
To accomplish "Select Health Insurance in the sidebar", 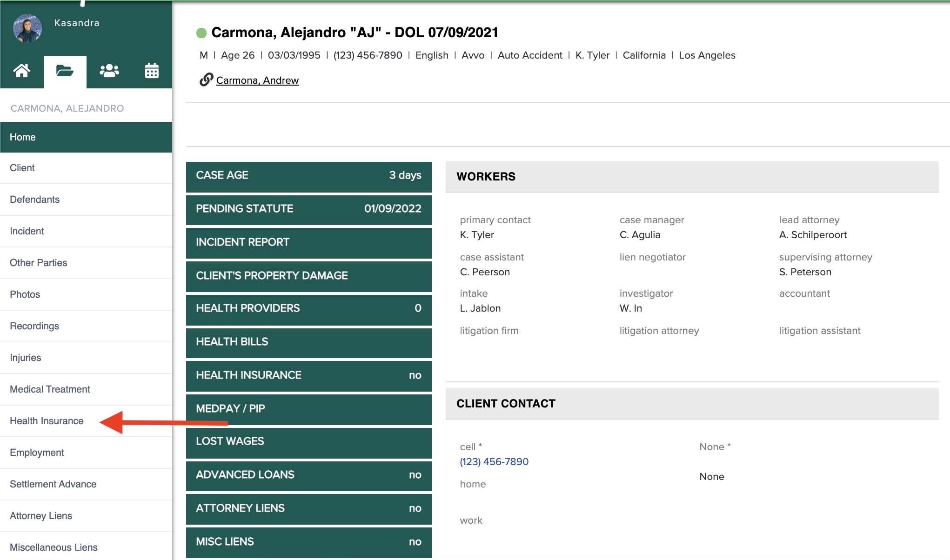I will tap(46, 421).
